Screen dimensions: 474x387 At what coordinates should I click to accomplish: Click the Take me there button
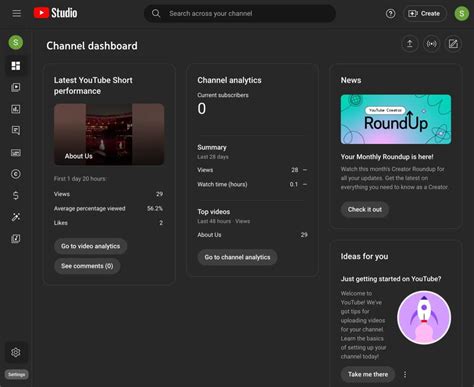point(368,374)
